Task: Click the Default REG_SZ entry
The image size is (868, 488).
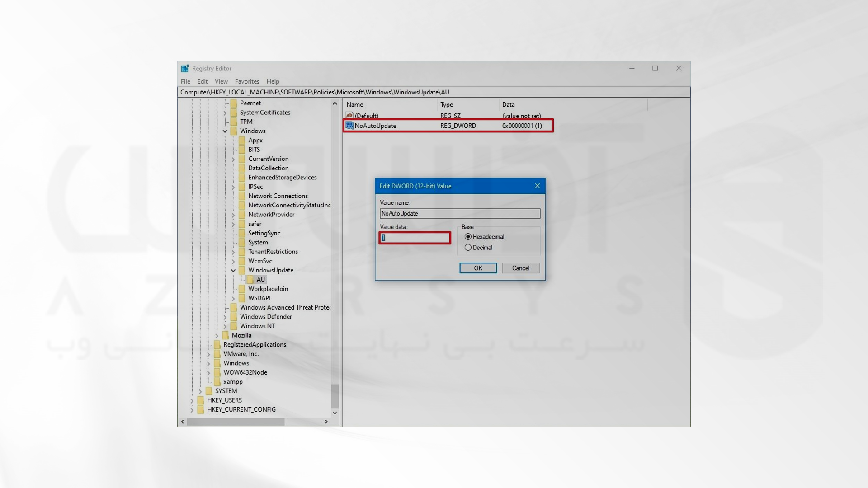Action: [x=367, y=116]
